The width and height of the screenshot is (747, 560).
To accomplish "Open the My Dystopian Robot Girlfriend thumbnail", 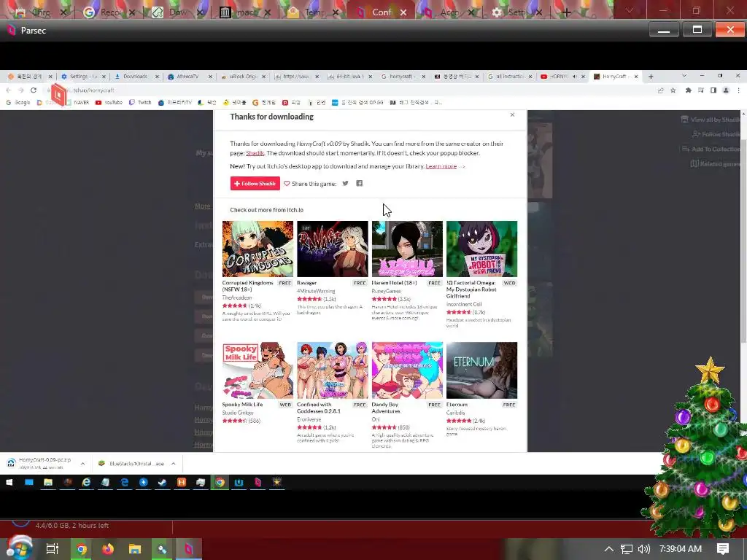I will [481, 249].
